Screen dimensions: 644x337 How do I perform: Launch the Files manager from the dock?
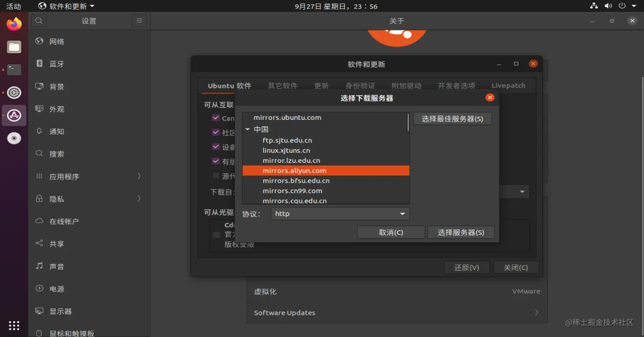tap(14, 47)
